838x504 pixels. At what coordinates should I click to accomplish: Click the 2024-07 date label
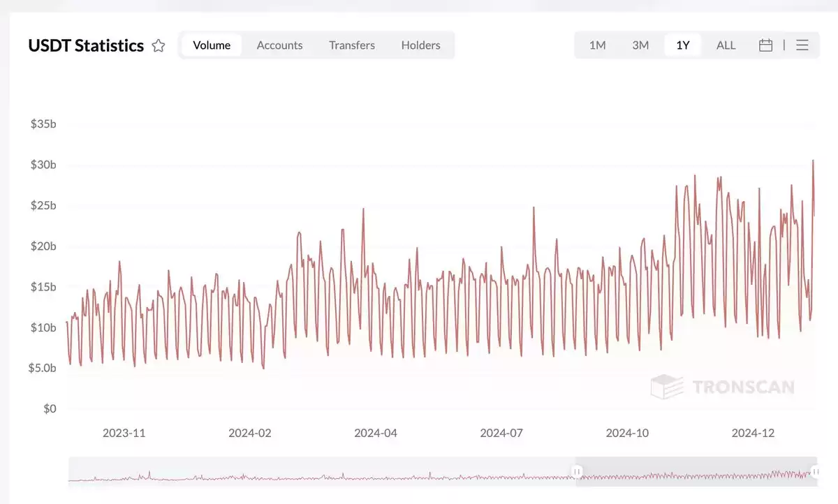point(501,433)
